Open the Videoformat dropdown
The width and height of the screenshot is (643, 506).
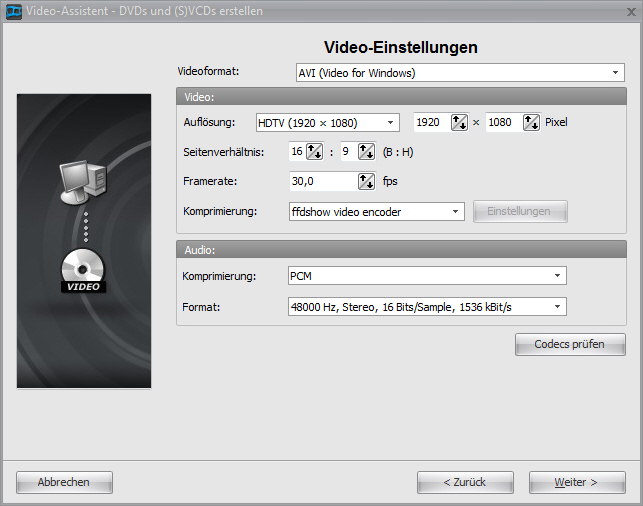click(x=616, y=73)
